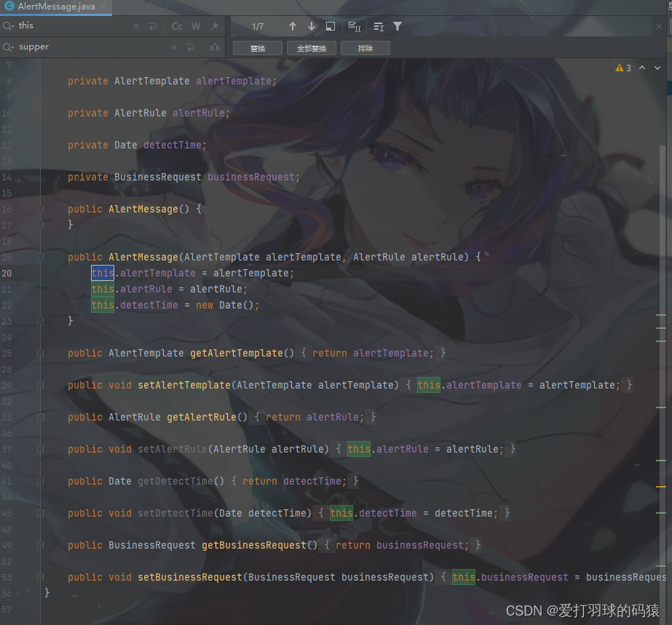The image size is (672, 625).
Task: Go to previous highlighted error arrow
Action: 642,68
